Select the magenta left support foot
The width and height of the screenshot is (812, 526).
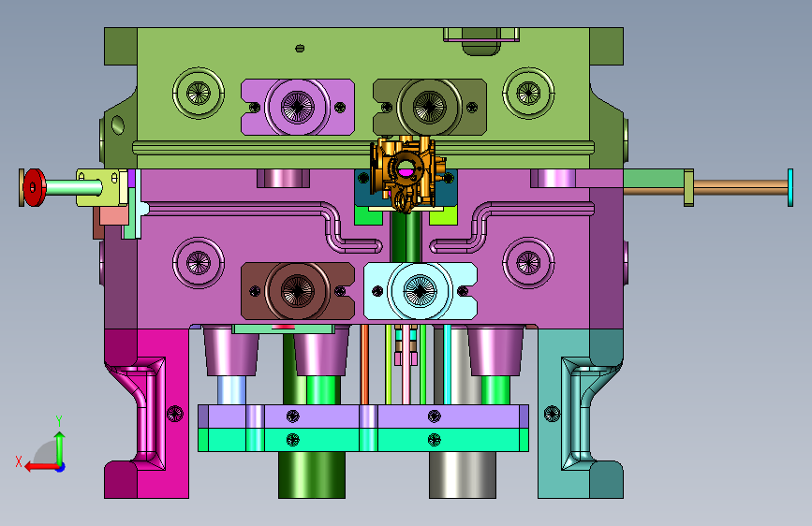[146, 414]
